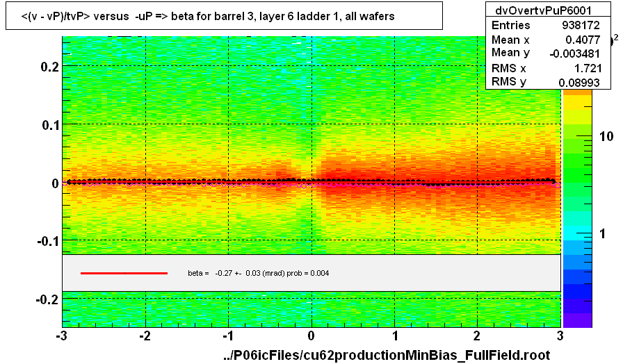Click the x-axis label 1
The height and width of the screenshot is (364, 623).
(396, 336)
